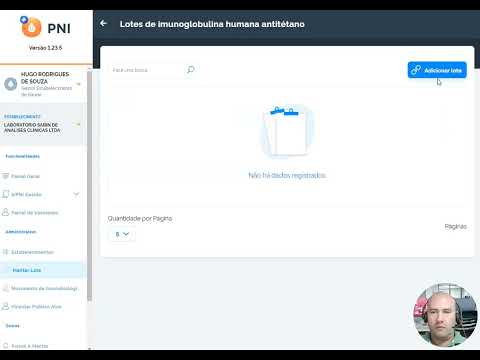
Task: Expand the SIPNI Gestão chevron
Action: (x=76, y=194)
